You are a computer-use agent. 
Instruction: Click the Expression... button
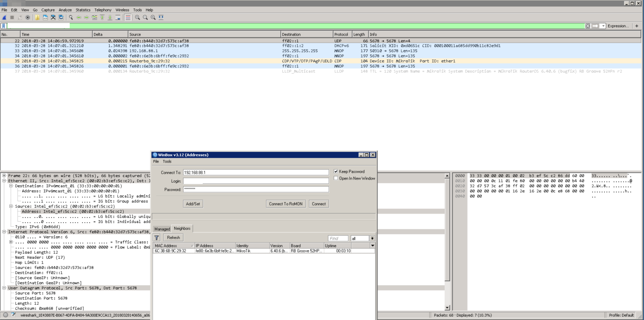(618, 26)
